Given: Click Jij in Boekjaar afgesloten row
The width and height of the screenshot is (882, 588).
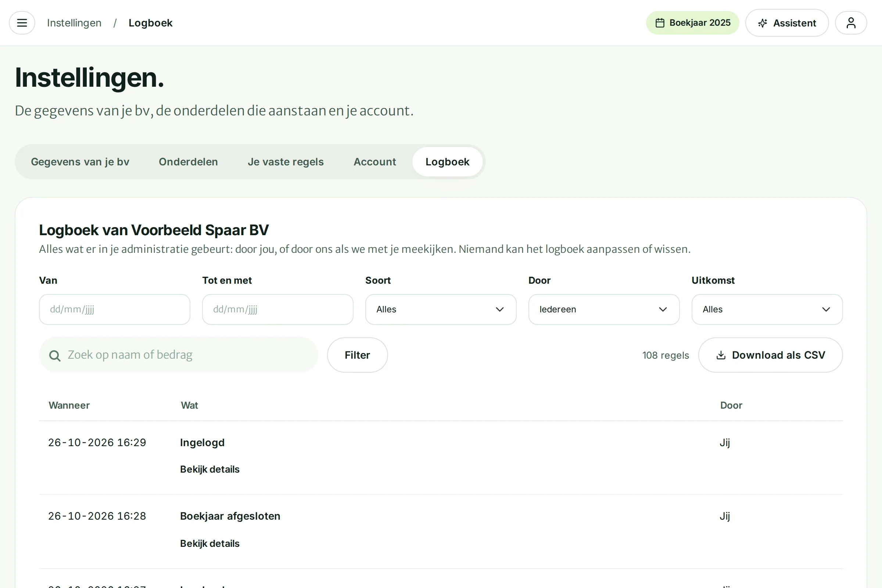Looking at the screenshot, I should [x=724, y=516].
